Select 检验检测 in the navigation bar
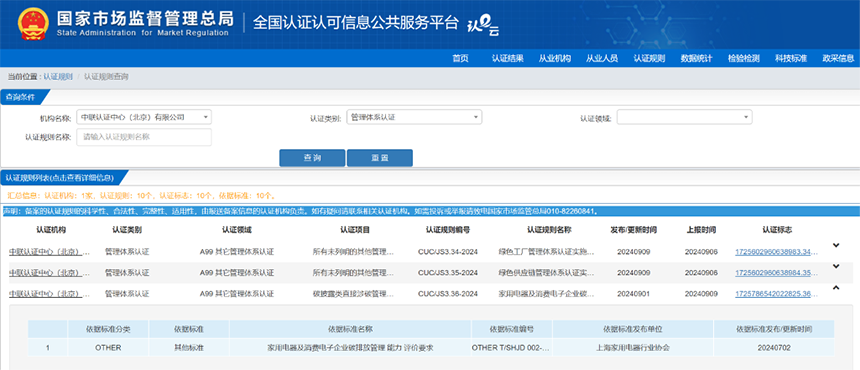The image size is (860, 370). (744, 59)
